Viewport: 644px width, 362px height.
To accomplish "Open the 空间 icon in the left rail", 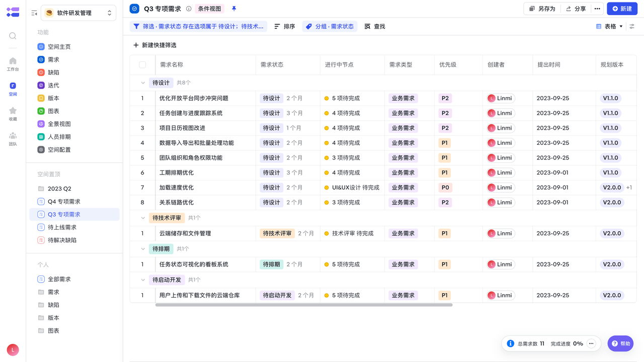I will pos(13,89).
